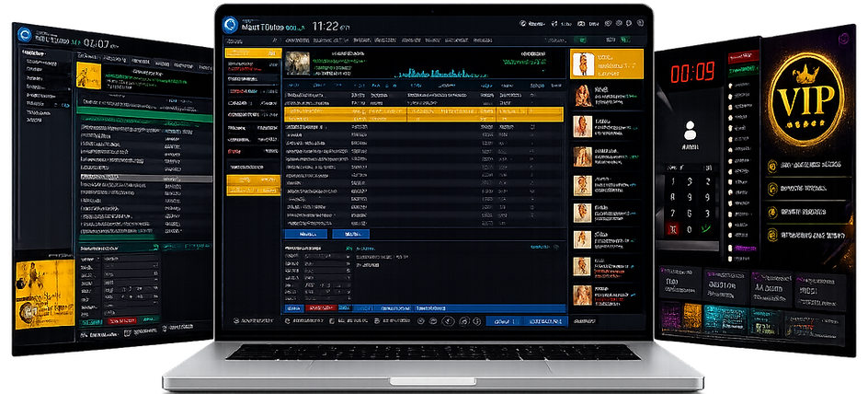868x394 pixels.
Task: Click the red 00:09 timer in right window
Action: click(692, 72)
